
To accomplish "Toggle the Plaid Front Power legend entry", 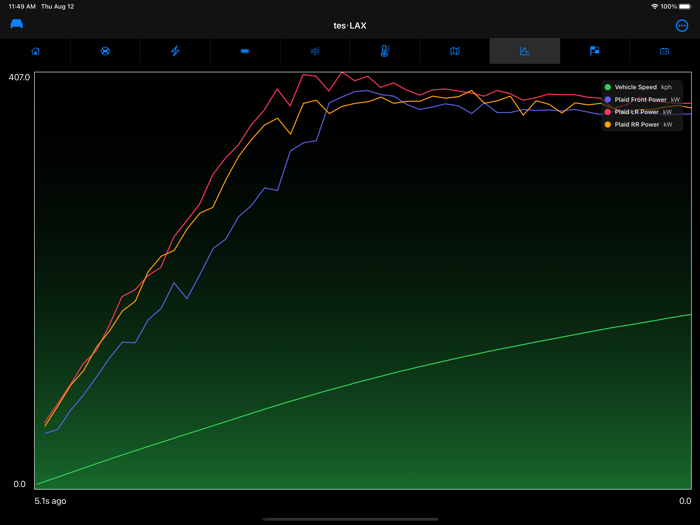I will coord(642,100).
